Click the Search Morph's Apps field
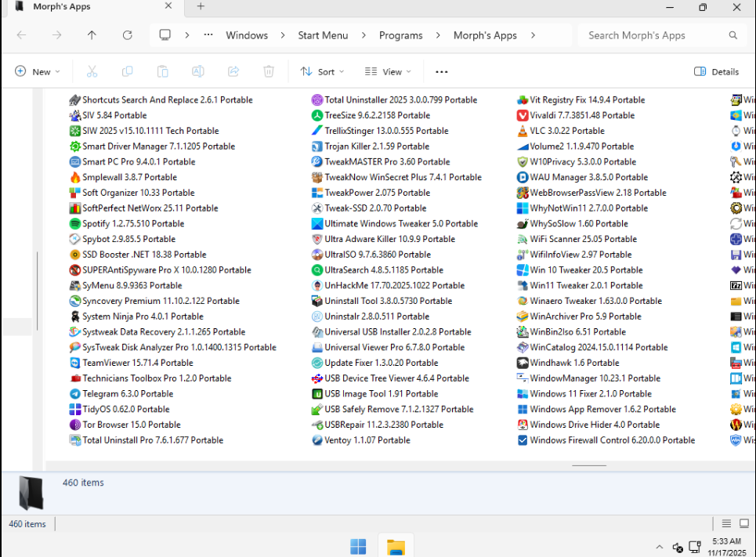This screenshot has height=557, width=756. (x=654, y=35)
